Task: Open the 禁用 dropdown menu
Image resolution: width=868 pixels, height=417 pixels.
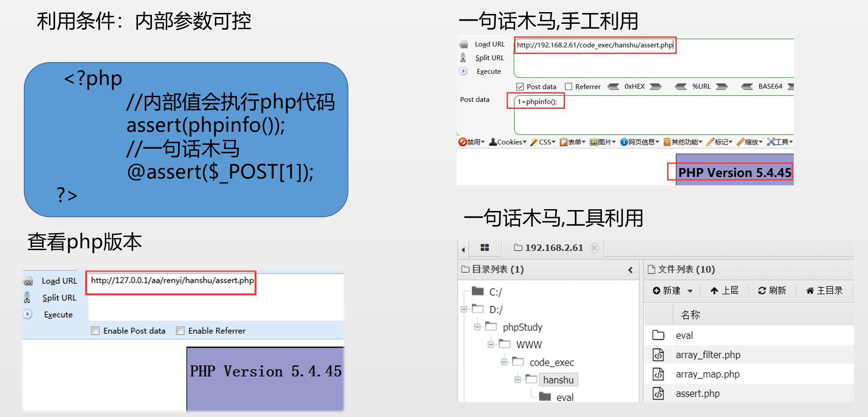Action: [x=471, y=142]
